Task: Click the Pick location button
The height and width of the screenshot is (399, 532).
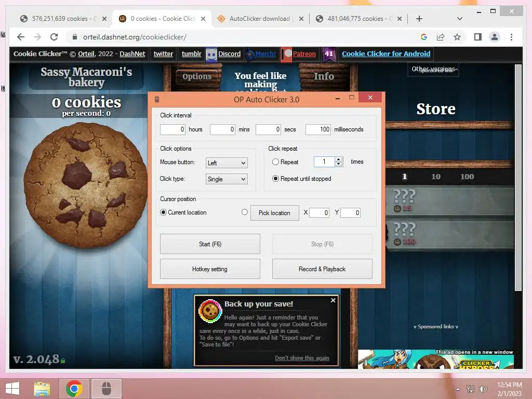Action: [x=274, y=212]
